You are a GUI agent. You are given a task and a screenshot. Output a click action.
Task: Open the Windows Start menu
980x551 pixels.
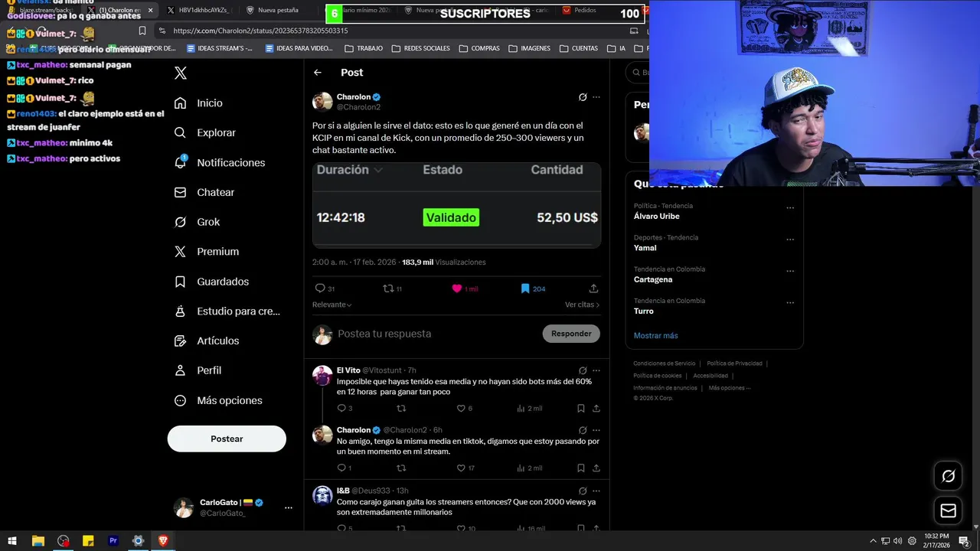click(12, 540)
